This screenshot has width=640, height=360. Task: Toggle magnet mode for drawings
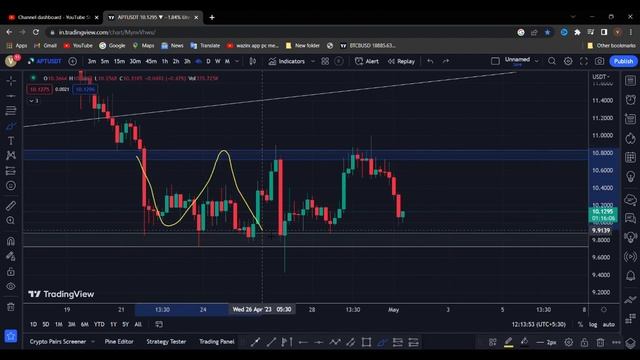point(11,241)
